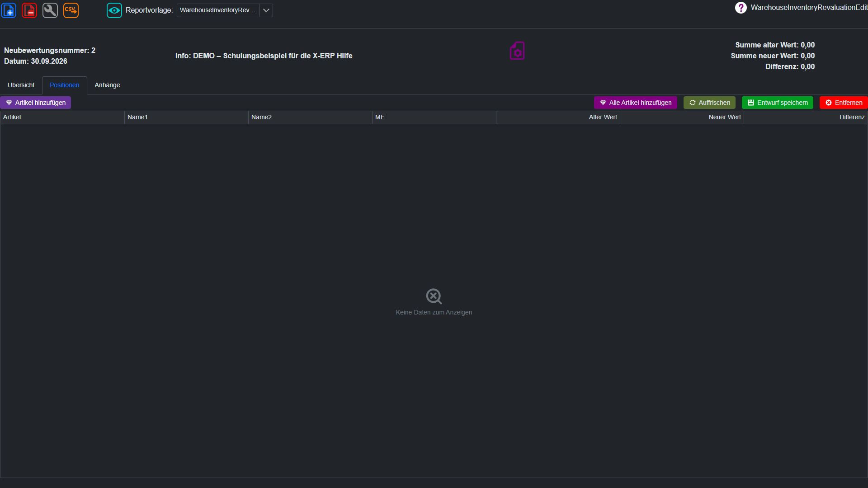Sort by the Artikel column header
Viewport: 868px width, 488px height.
point(62,117)
